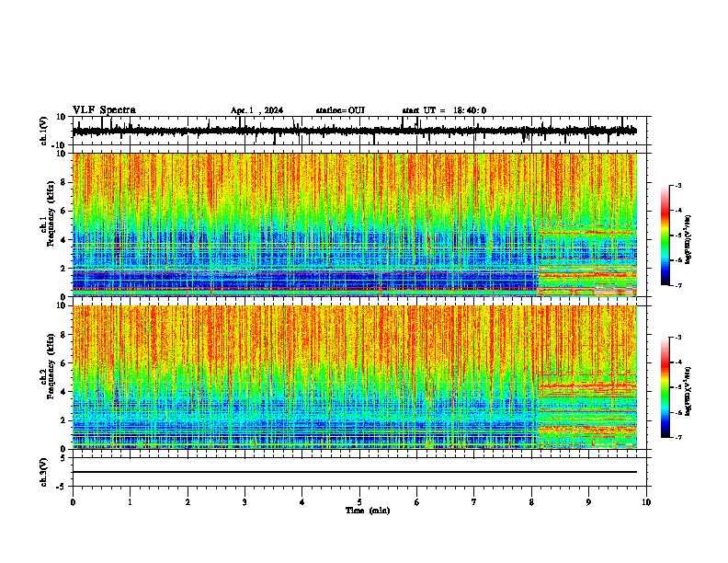Screen dimensions: 728x563
Task: Click the log(PSD) label beside ch.1 colorbar
Action: pos(688,239)
